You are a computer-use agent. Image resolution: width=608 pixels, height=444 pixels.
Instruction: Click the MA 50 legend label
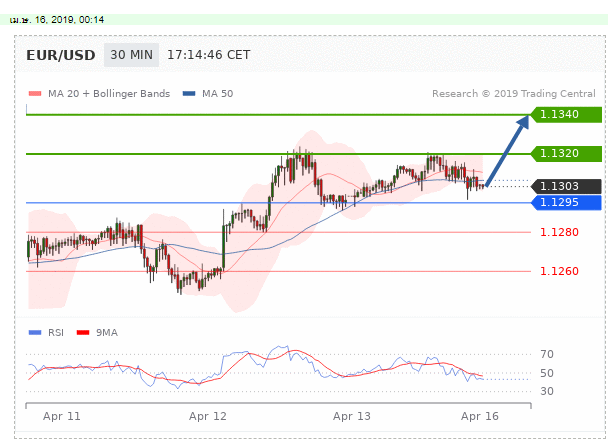coord(218,93)
